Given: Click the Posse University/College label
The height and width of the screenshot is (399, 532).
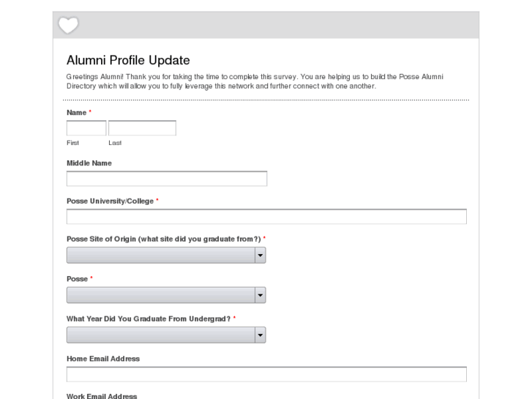Looking at the screenshot, I should [110, 201].
